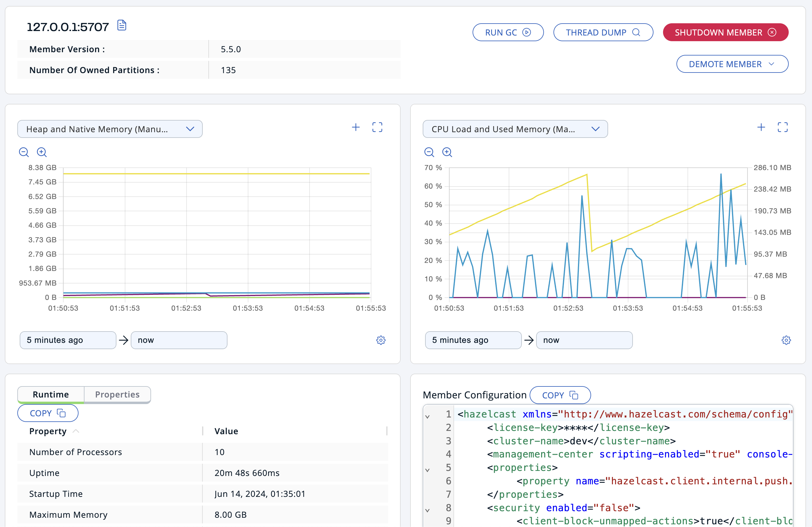This screenshot has width=812, height=527.
Task: Open CPU Load and Used Memory dropdown
Action: [x=515, y=129]
